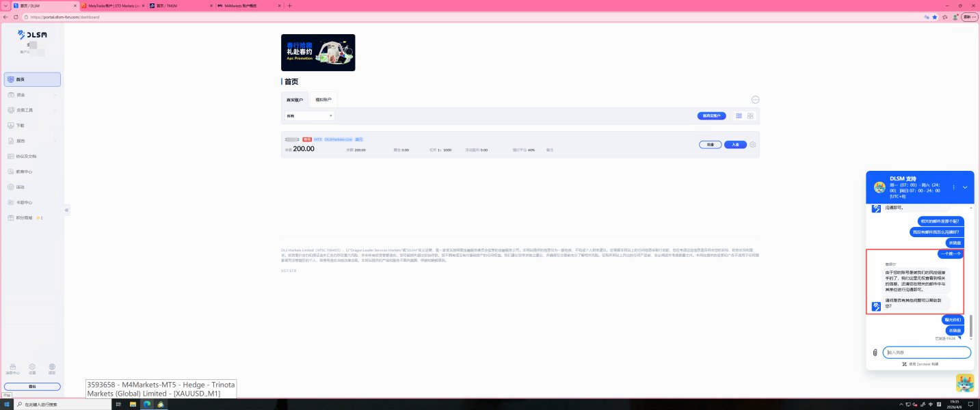
Task: Focus the chat message input field
Action: point(927,353)
